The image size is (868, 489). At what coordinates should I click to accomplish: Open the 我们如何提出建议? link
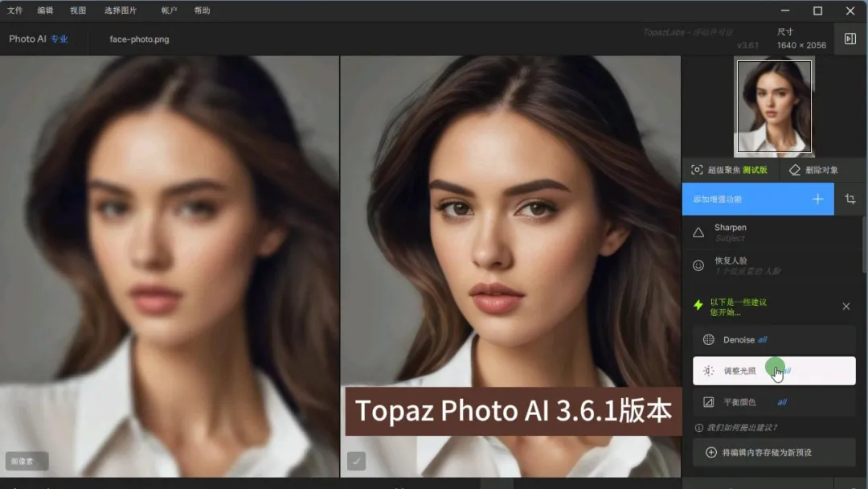click(x=737, y=428)
